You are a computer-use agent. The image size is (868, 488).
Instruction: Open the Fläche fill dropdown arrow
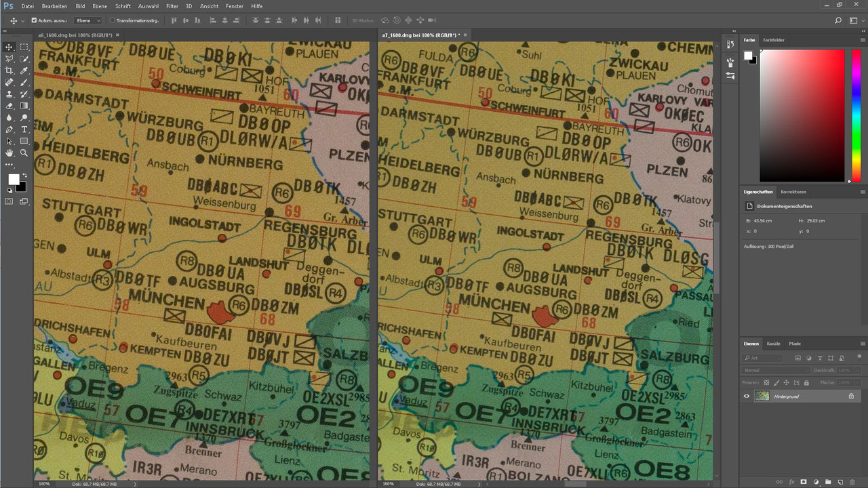[857, 382]
